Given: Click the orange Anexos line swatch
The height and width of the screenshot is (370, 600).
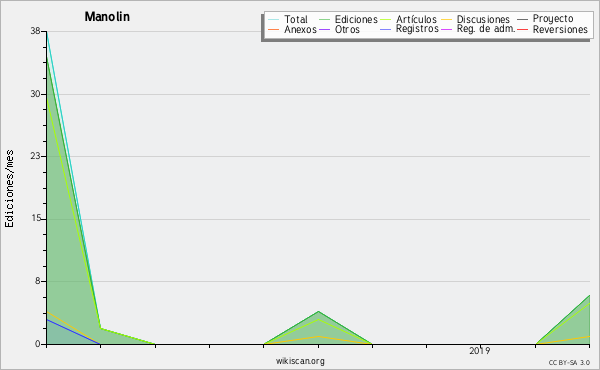Looking at the screenshot, I should (x=273, y=29).
